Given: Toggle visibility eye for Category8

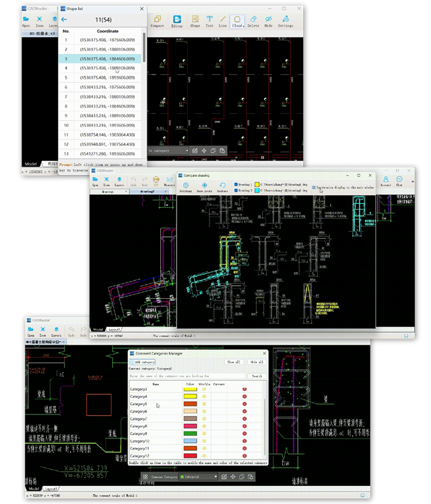Looking at the screenshot, I should tap(204, 426).
